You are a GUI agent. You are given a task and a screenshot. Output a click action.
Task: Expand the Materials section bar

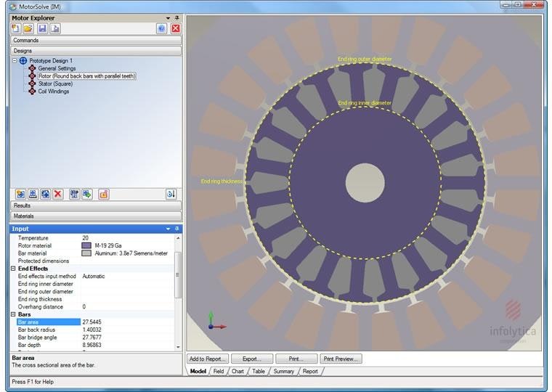point(96,216)
